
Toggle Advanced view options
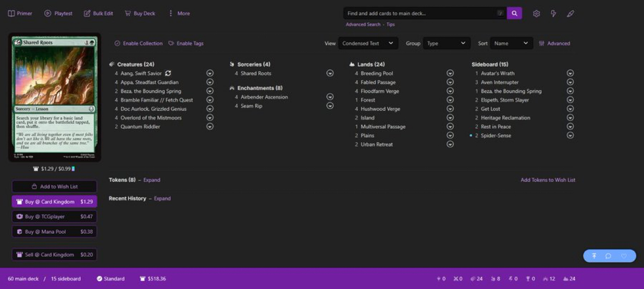click(554, 43)
